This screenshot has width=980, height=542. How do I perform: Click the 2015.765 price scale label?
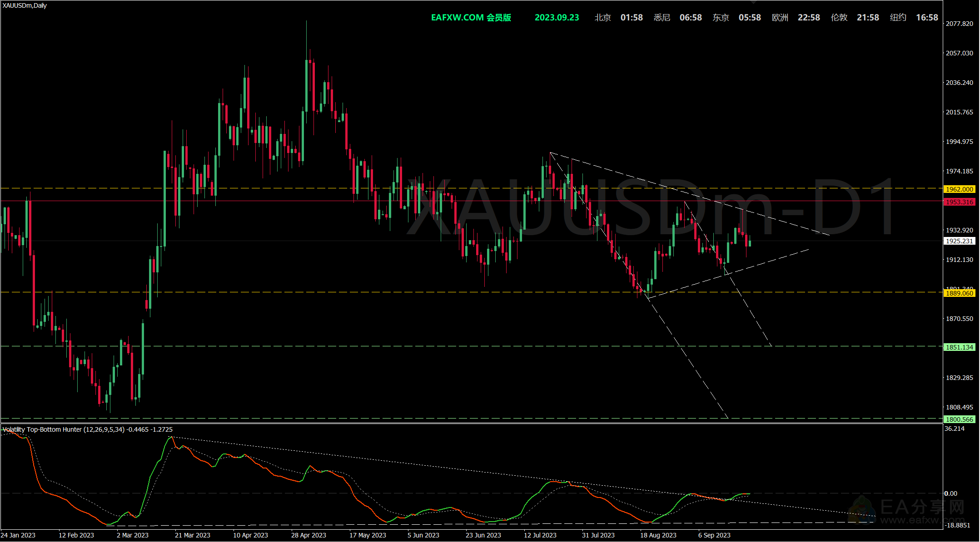click(x=960, y=112)
